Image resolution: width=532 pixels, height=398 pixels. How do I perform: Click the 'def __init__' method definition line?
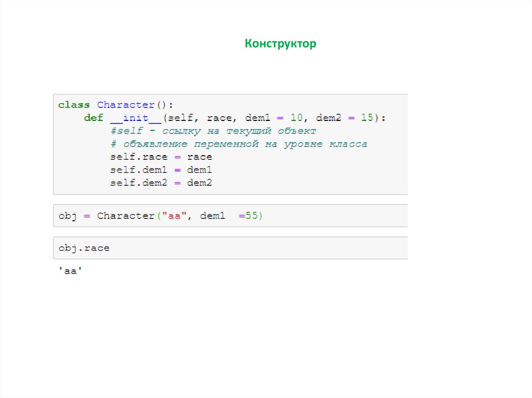coord(235,118)
